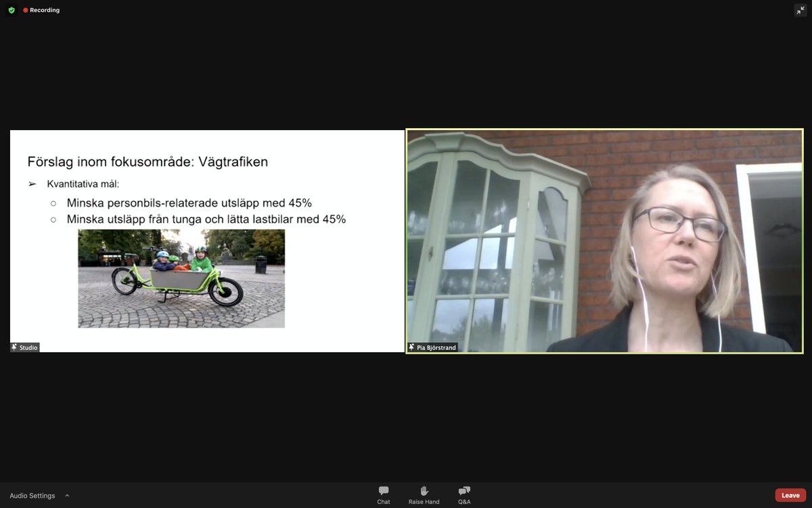The height and width of the screenshot is (508, 812).
Task: Click the pin icon next to Pia Björstrand
Action: [411, 347]
